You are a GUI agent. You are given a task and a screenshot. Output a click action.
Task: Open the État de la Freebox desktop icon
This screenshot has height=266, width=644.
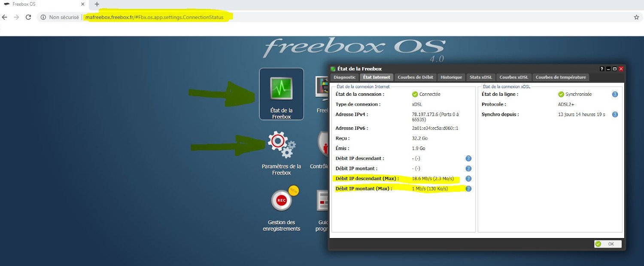(281, 94)
